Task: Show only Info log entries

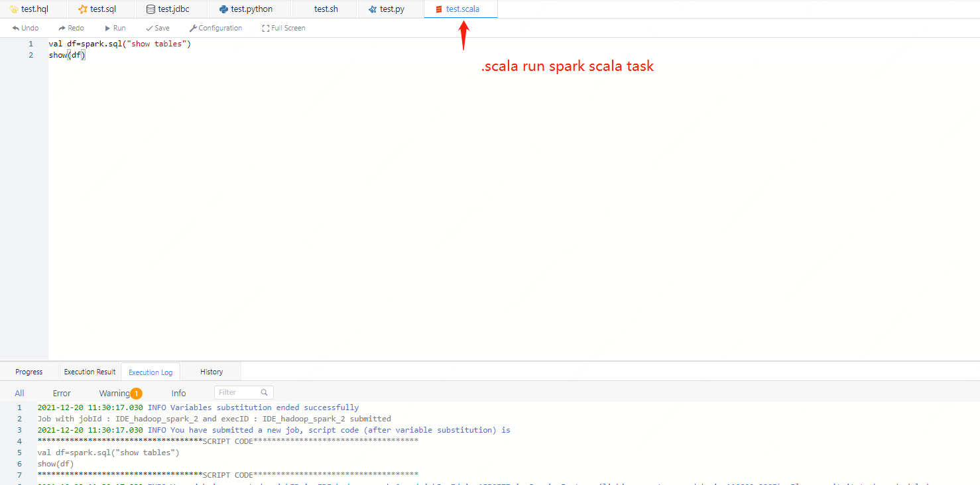Action: click(178, 393)
